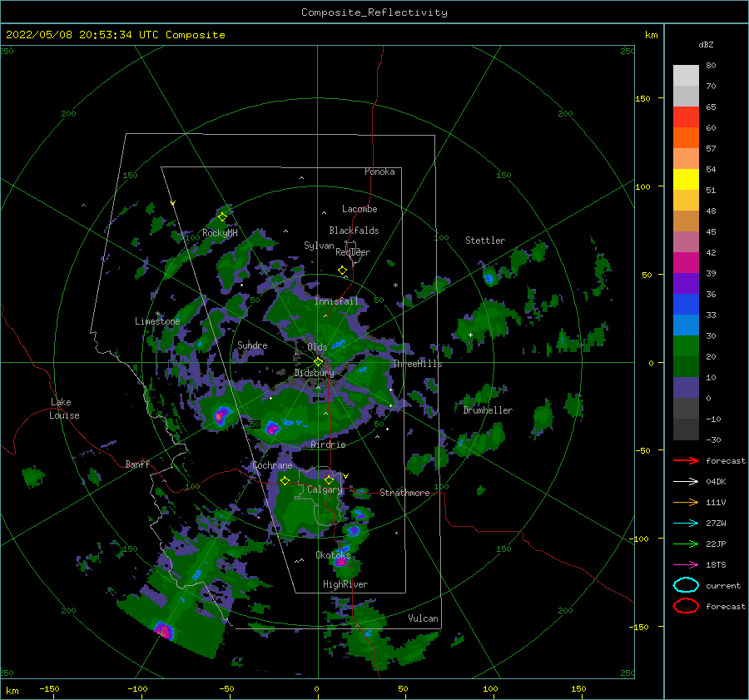749x700 pixels.
Task: Click the Vulcan label
Action: (423, 618)
